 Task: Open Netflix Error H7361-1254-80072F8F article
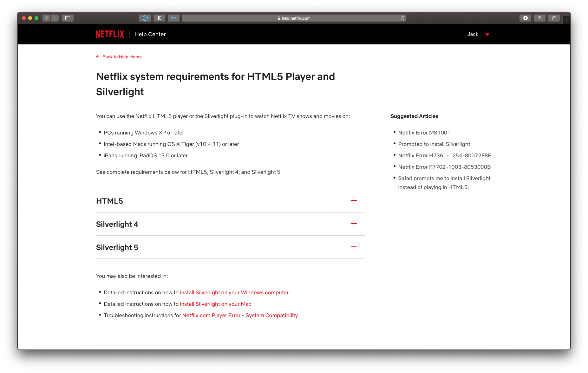[445, 155]
